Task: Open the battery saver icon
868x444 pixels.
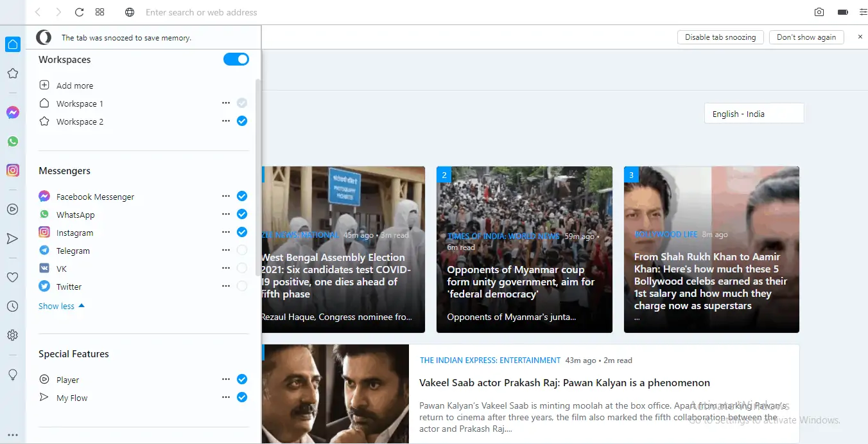Action: (842, 12)
